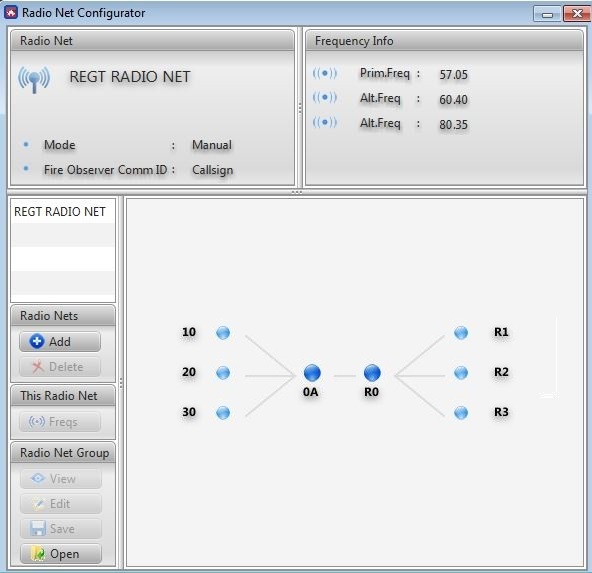
Task: Select the 0A central node
Action: click(x=312, y=373)
